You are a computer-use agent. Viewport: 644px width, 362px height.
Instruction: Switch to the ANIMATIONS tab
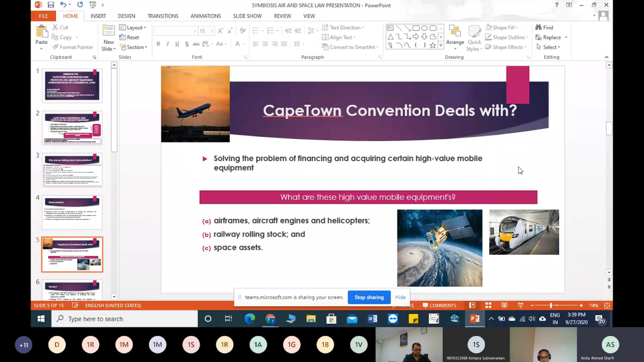(205, 16)
